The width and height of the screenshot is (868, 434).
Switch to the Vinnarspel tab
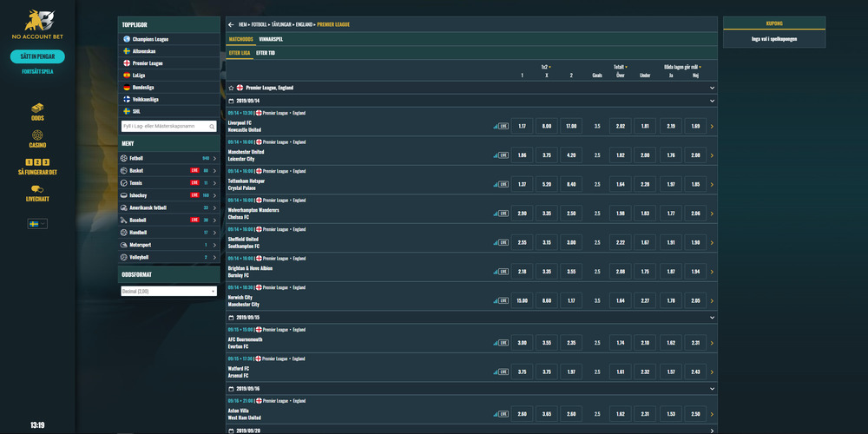pyautogui.click(x=271, y=39)
